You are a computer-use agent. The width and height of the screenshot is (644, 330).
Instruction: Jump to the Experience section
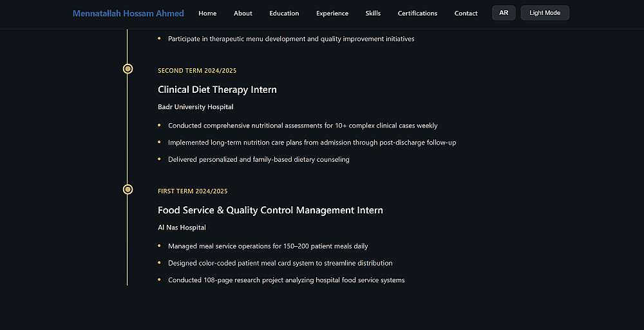point(332,14)
